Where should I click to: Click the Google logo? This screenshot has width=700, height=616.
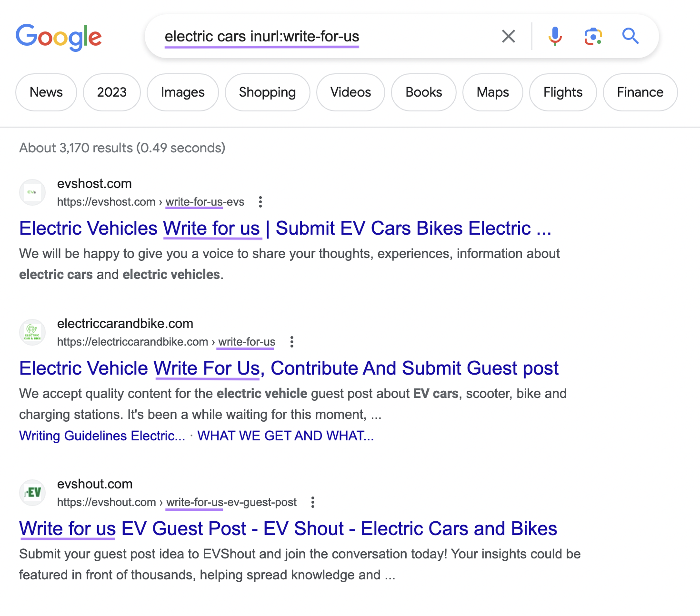pyautogui.click(x=59, y=37)
